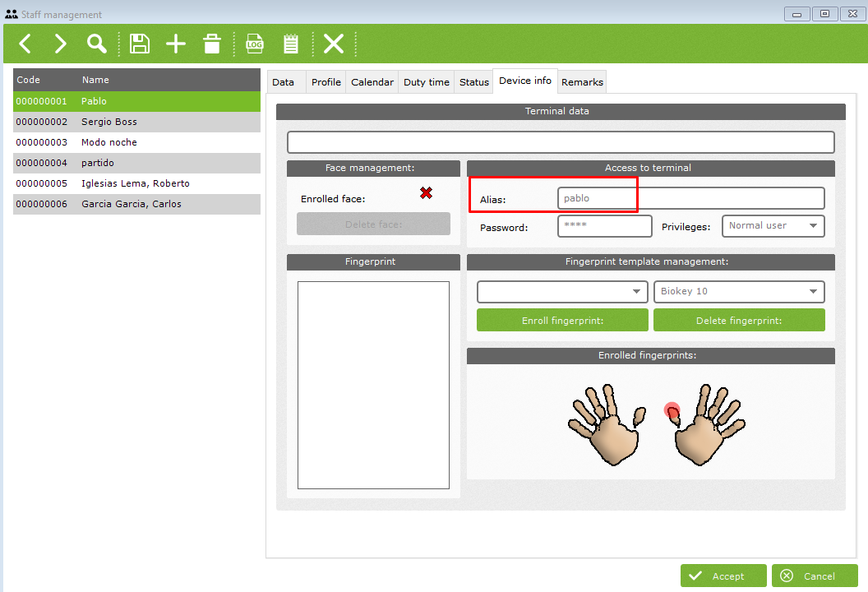868x592 pixels.
Task: Open the LOG document icon
Action: click(x=255, y=44)
